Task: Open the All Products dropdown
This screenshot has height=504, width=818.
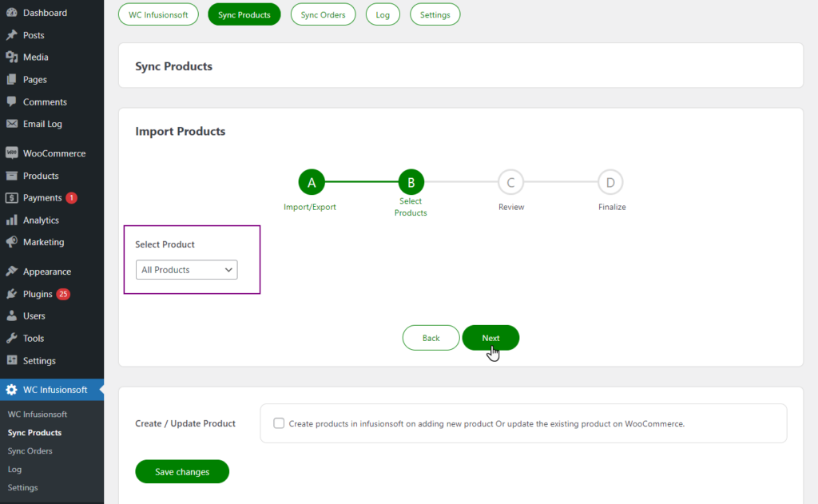Action: pyautogui.click(x=186, y=270)
